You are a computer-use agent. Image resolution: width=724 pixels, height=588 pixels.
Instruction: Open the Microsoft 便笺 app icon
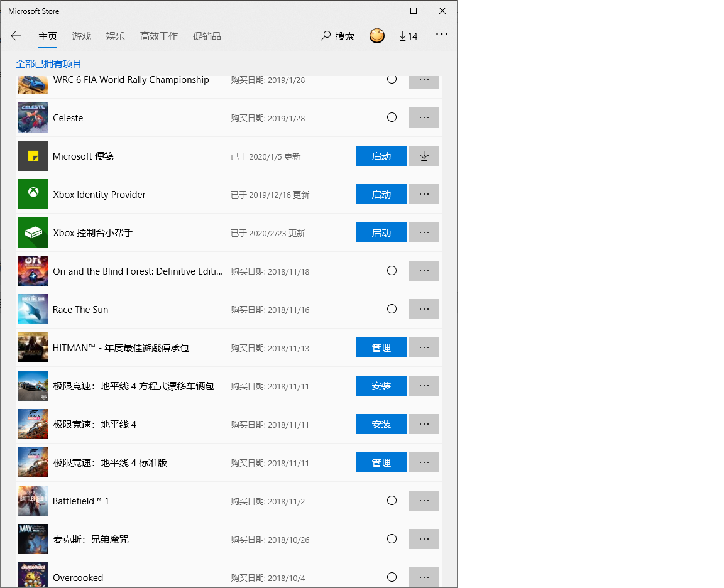(33, 156)
